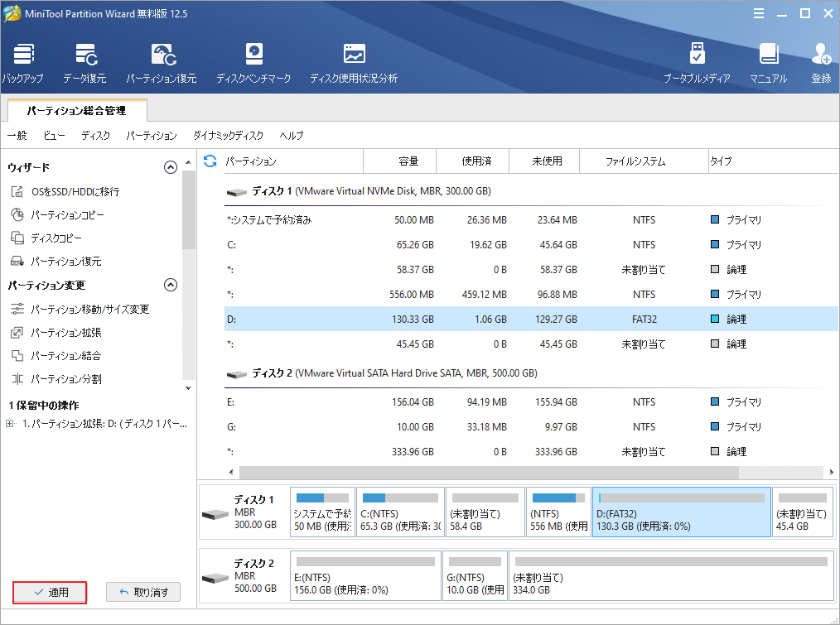Screen dimensions: 840x625
Task: Select 58.4 GB unallocated block in disk map
Action: pos(485,512)
